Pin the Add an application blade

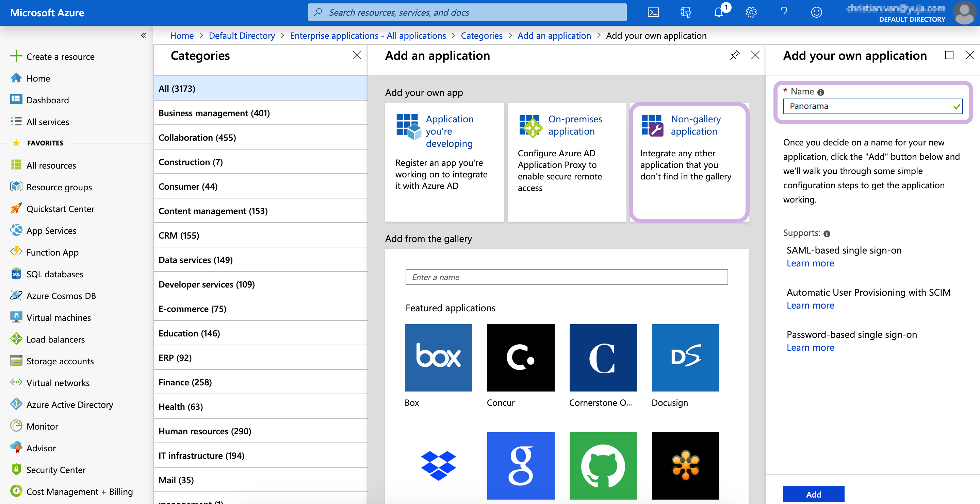click(x=735, y=55)
